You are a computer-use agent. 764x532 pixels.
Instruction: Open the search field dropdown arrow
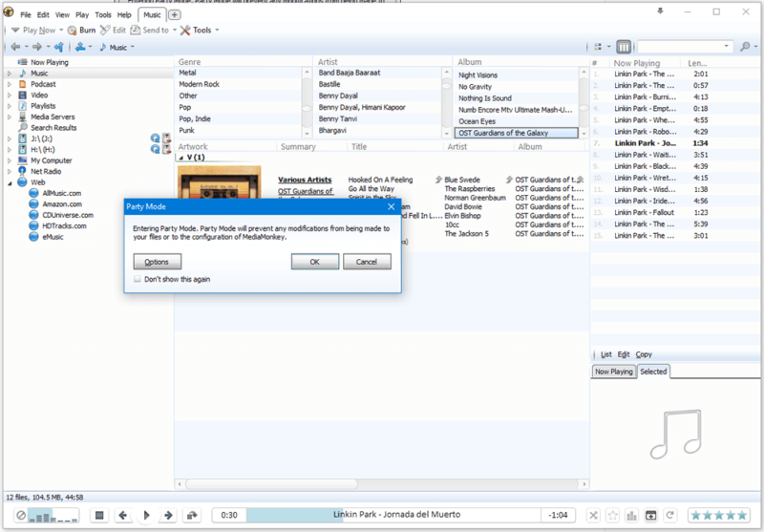tap(726, 46)
